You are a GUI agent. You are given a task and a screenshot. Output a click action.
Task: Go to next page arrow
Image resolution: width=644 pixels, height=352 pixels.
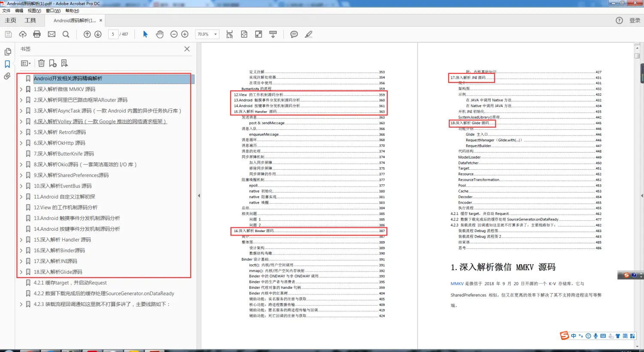[98, 34]
